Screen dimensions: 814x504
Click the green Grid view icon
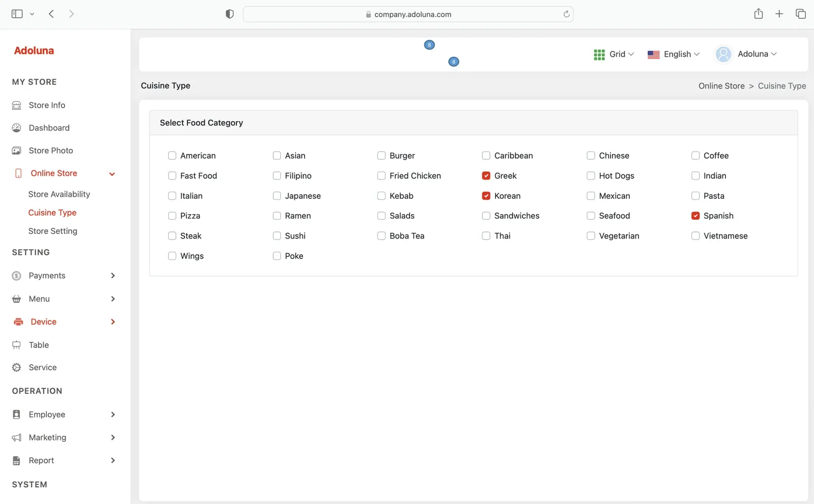coord(599,54)
